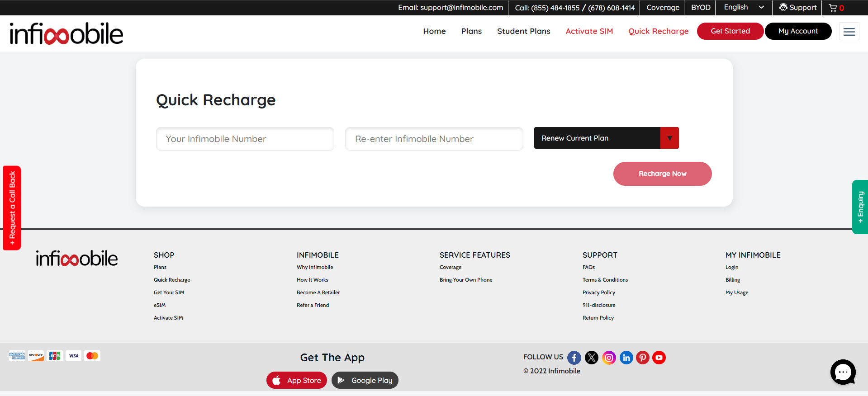
Task: Open the Renew Current Plan dropdown
Action: [607, 138]
